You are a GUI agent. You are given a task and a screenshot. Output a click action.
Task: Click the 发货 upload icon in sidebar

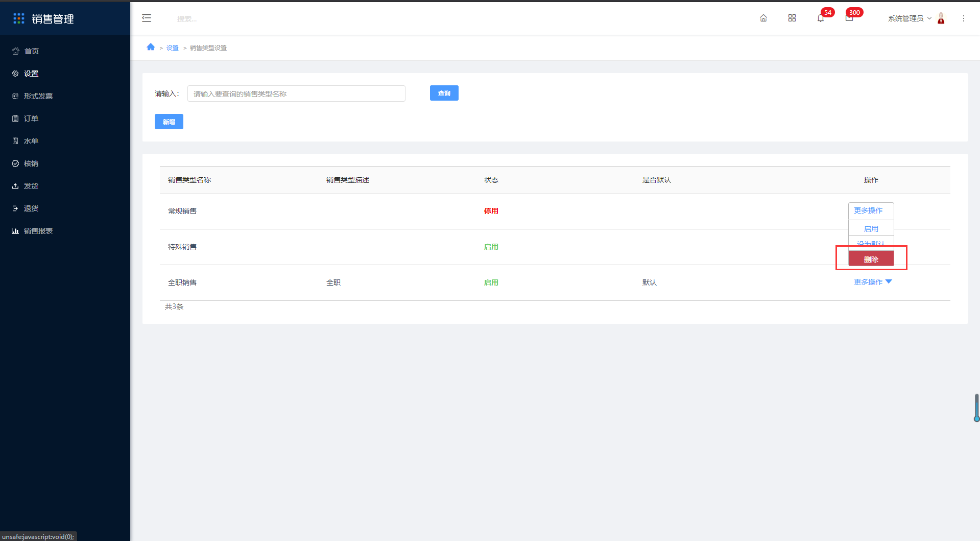15,186
